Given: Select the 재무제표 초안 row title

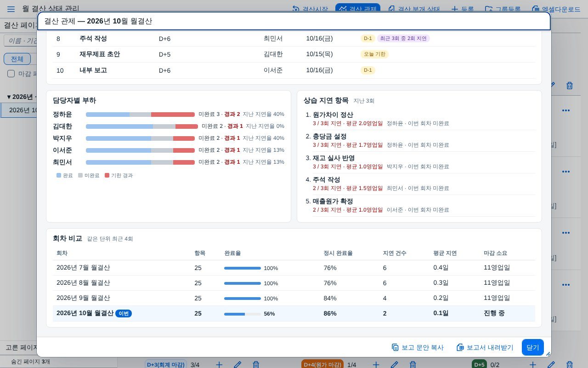Looking at the screenshot, I should 100,54.
